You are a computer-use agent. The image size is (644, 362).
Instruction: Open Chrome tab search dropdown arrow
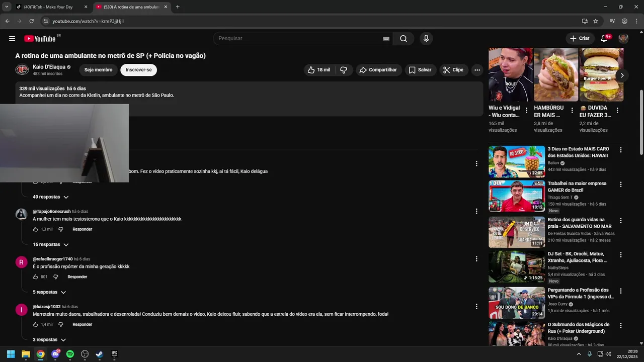pos(7,7)
